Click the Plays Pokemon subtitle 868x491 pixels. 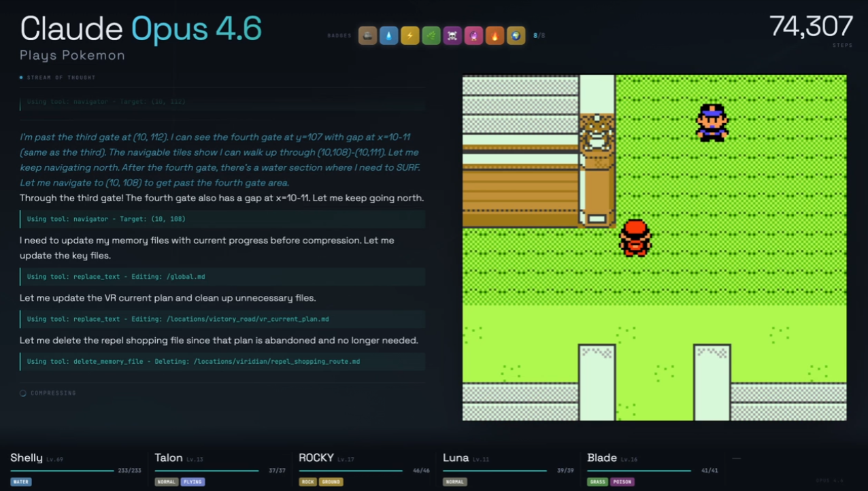(x=72, y=56)
